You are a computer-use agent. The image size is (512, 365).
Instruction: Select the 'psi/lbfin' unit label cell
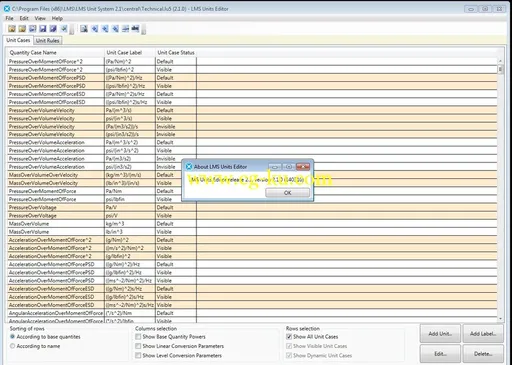coord(130,199)
